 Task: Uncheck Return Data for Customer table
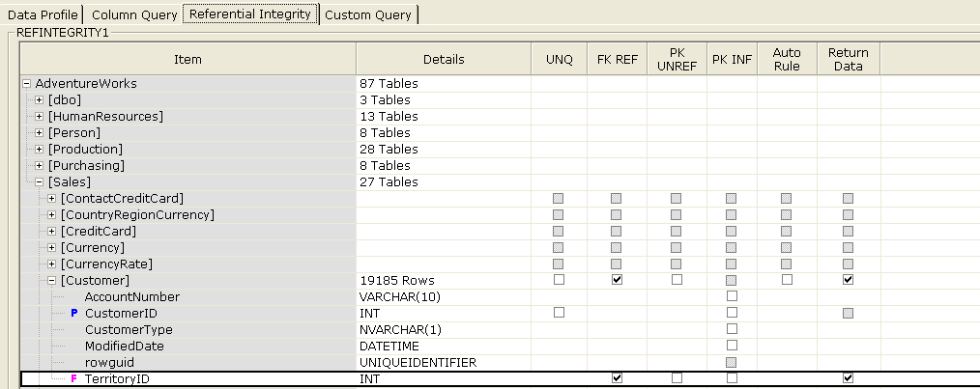[849, 280]
